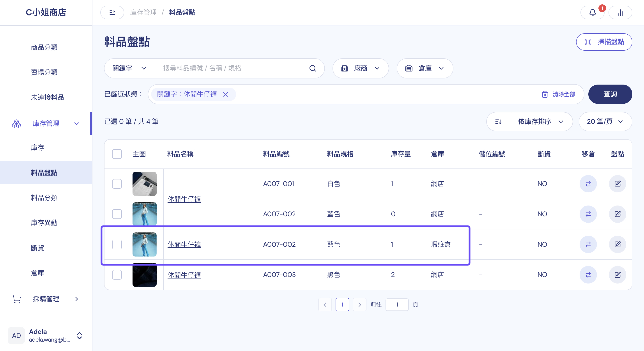Open 斷貨 in the sidebar

(x=37, y=248)
